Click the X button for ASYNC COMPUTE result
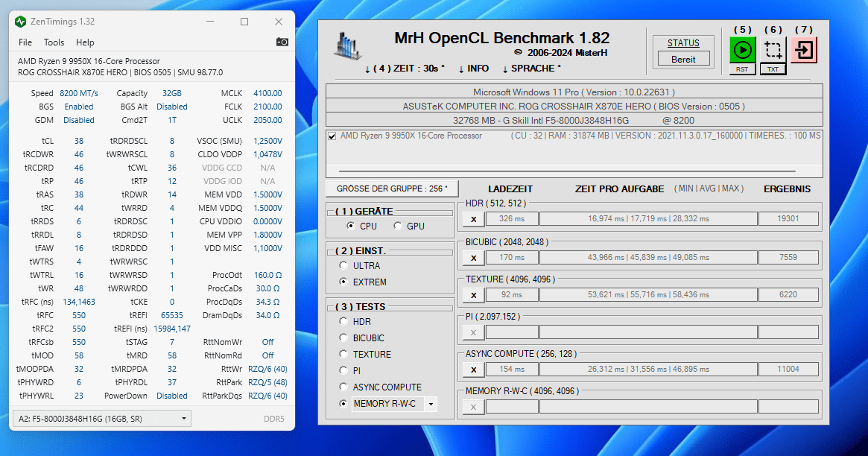This screenshot has height=456, width=868. 473,370
